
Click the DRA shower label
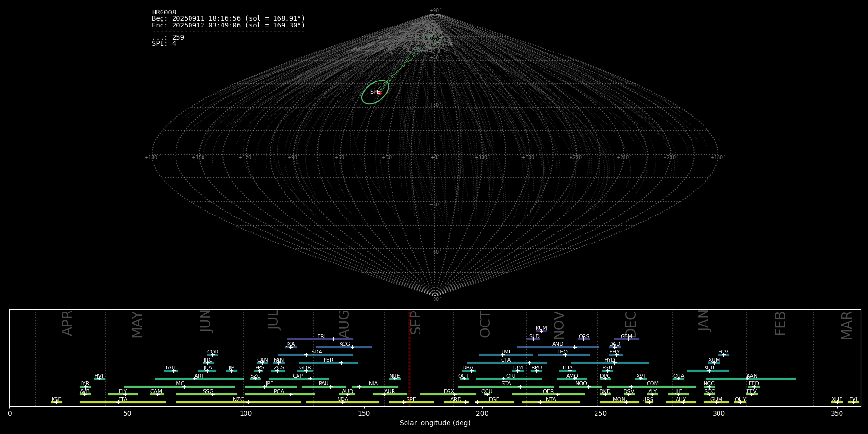coord(468,368)
